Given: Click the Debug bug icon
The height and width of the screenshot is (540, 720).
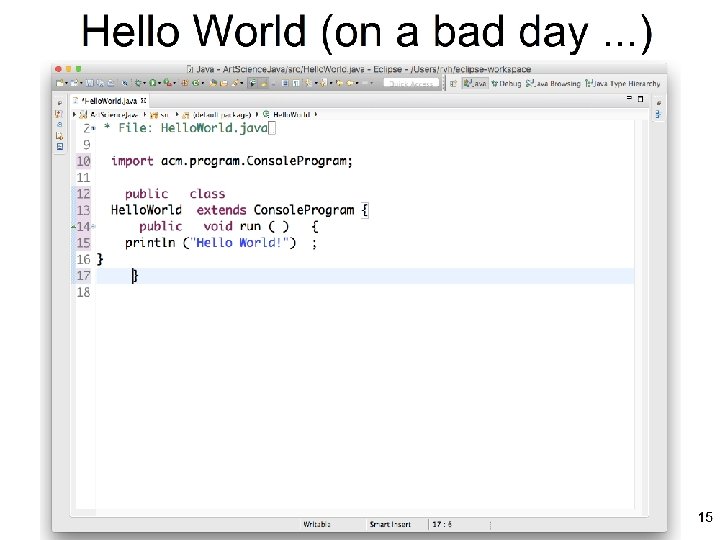Looking at the screenshot, I should (138, 83).
